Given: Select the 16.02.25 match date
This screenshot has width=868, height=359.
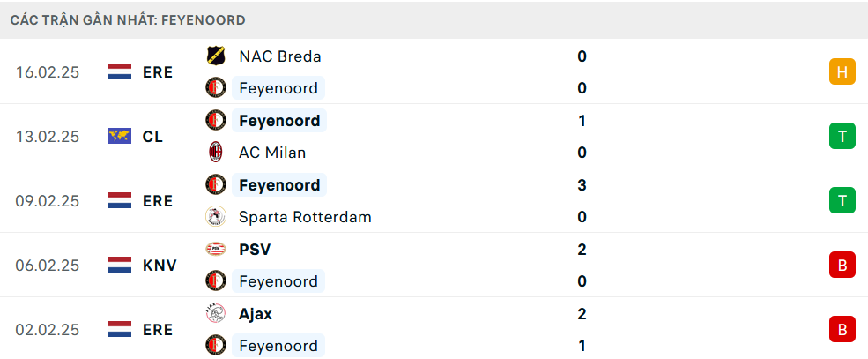Looking at the screenshot, I should [x=48, y=72].
